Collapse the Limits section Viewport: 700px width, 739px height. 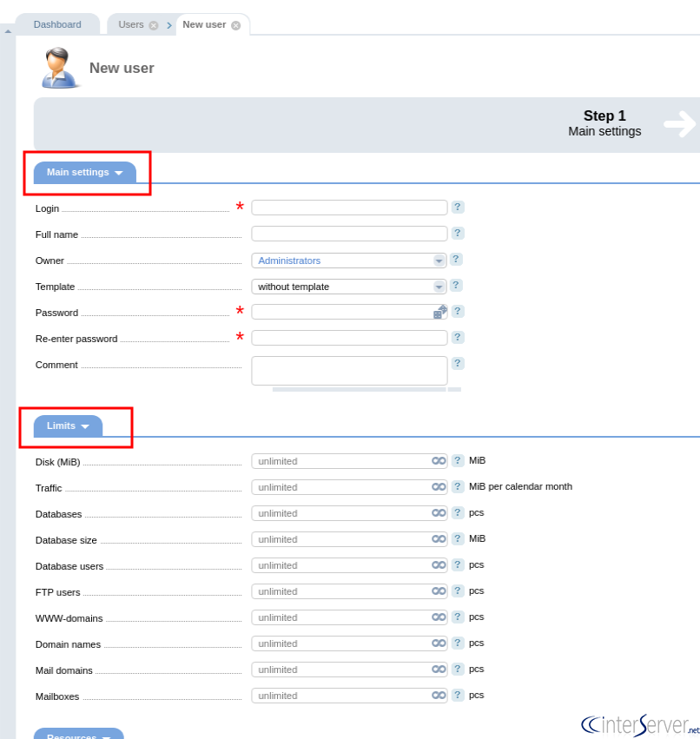(68, 426)
